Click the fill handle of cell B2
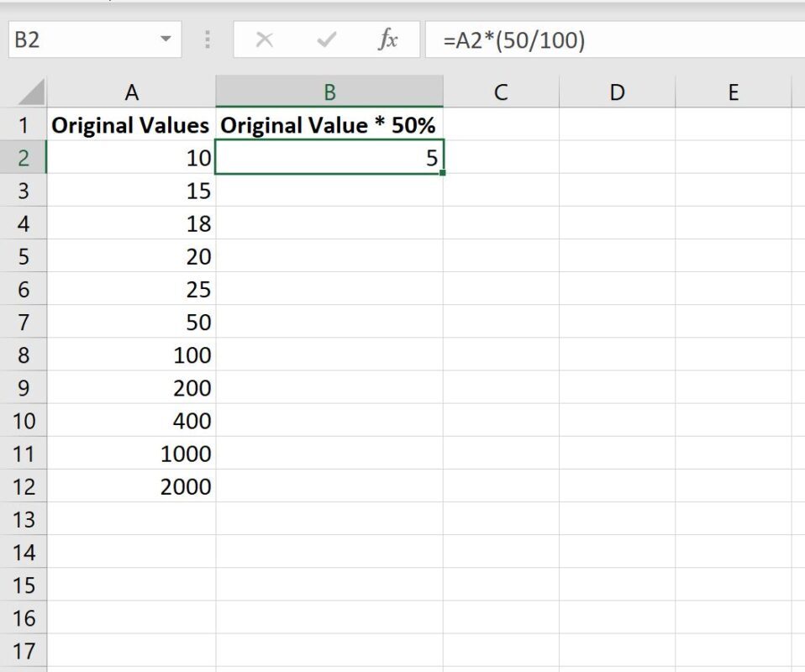The image size is (805, 672). pos(443,173)
